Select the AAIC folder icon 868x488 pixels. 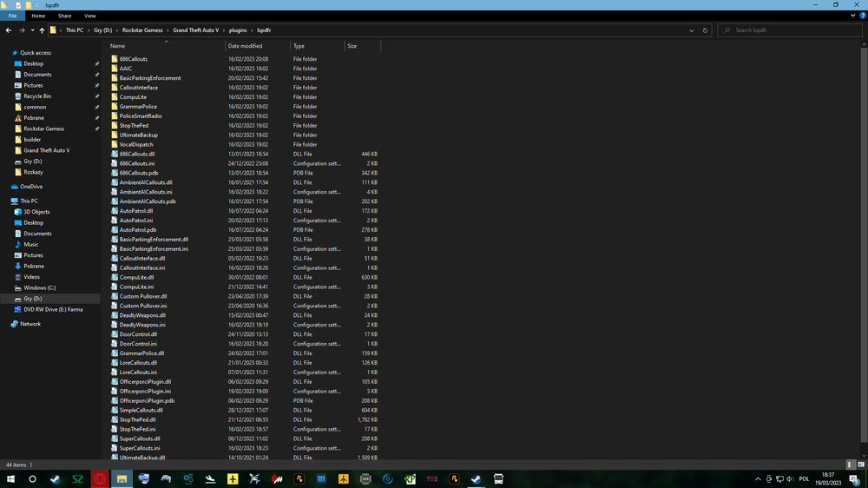pyautogui.click(x=115, y=69)
